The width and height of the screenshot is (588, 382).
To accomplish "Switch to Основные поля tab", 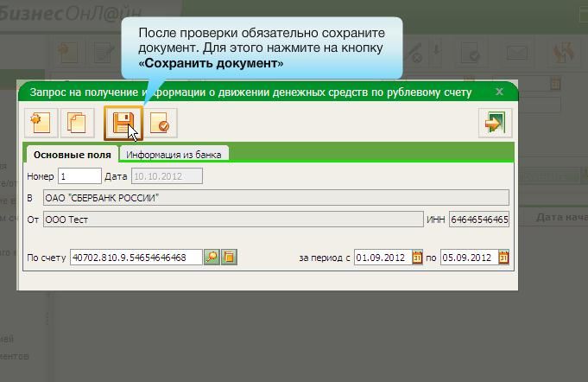I will pyautogui.click(x=73, y=155).
